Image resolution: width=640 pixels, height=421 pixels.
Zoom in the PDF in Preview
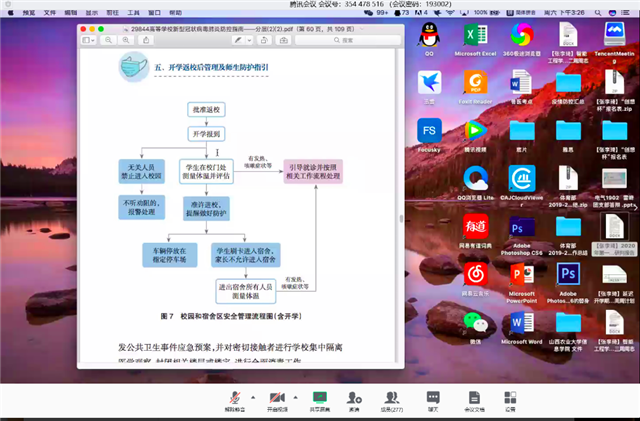click(126, 40)
